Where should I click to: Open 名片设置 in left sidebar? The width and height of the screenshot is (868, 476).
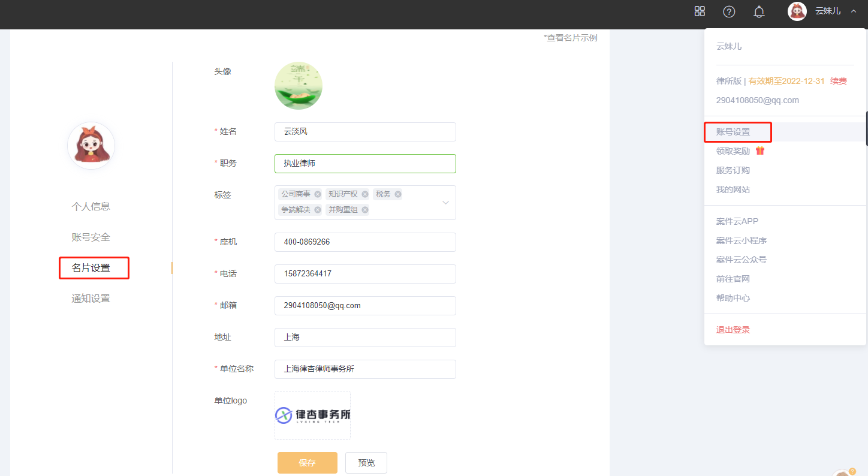[x=91, y=268]
